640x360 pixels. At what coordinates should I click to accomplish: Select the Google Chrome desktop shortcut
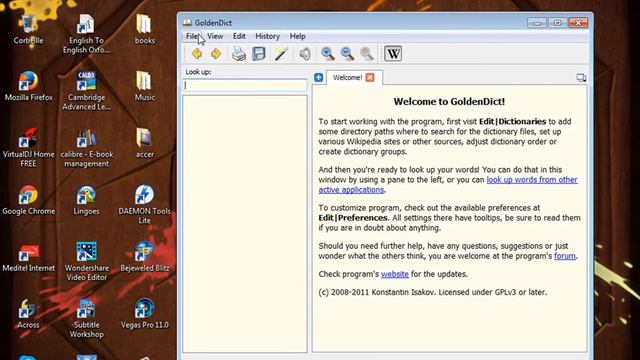(x=28, y=200)
